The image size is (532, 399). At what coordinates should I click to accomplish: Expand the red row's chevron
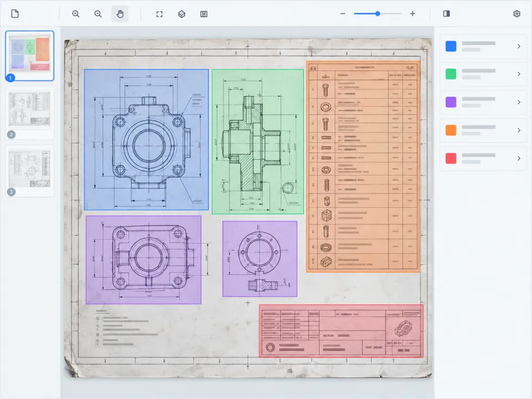point(519,158)
